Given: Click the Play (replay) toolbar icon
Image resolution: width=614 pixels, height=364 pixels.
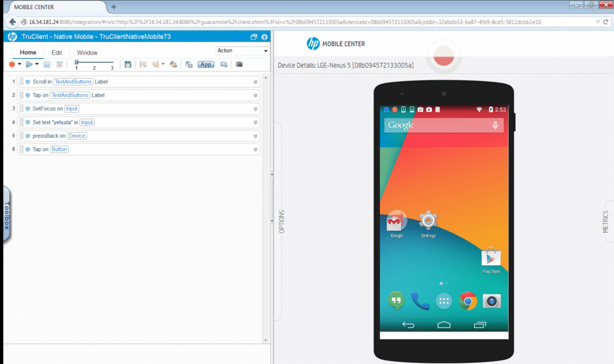Looking at the screenshot, I should (29, 64).
